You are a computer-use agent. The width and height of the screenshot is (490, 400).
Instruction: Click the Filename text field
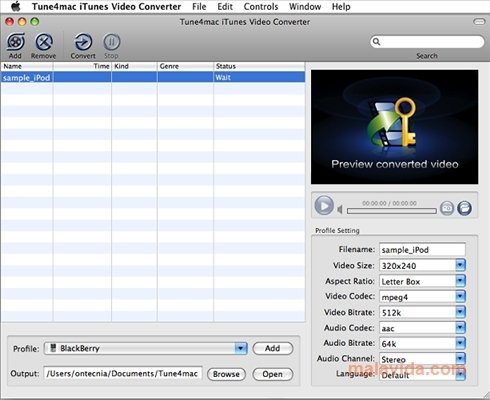(x=422, y=249)
